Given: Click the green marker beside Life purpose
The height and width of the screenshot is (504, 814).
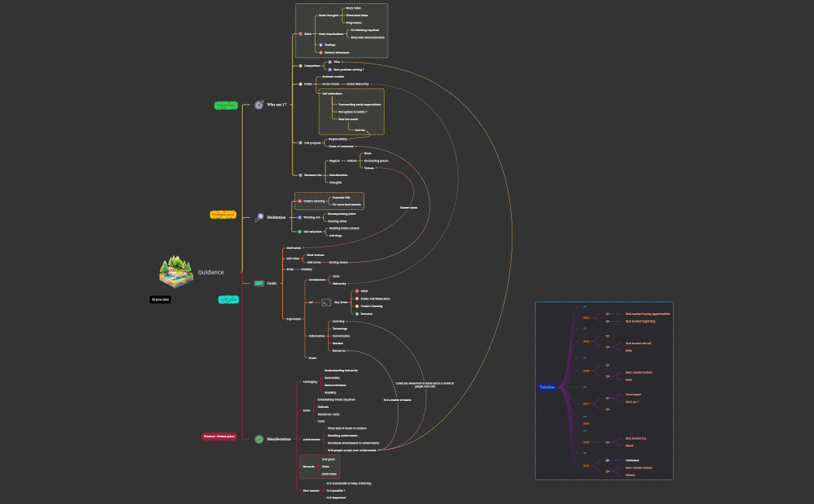Looking at the screenshot, I should (x=301, y=143).
